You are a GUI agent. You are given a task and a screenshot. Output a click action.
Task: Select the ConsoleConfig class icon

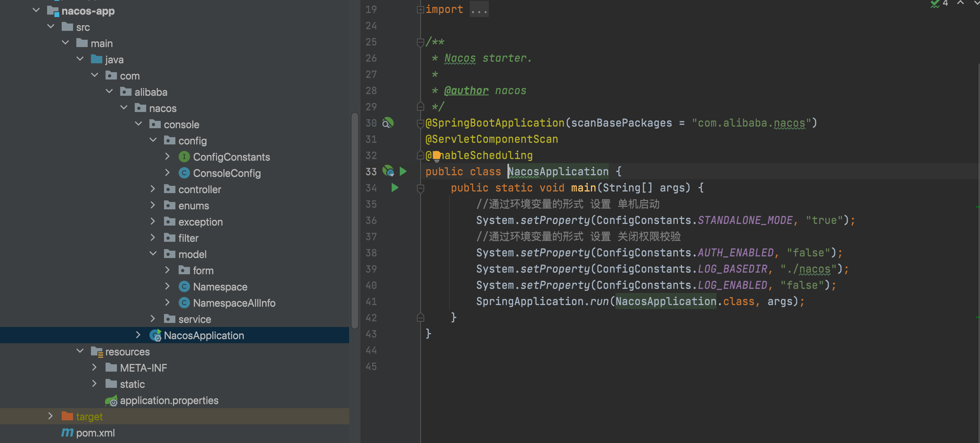[184, 173]
